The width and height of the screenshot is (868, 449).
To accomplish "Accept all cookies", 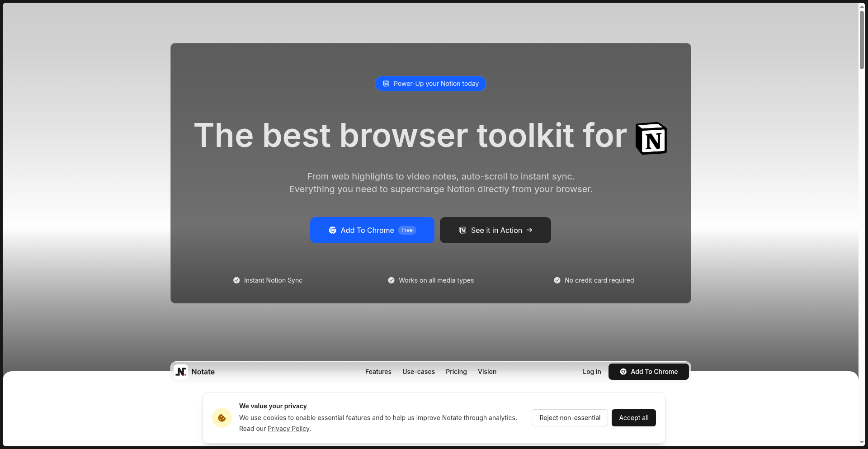I will 634,418.
